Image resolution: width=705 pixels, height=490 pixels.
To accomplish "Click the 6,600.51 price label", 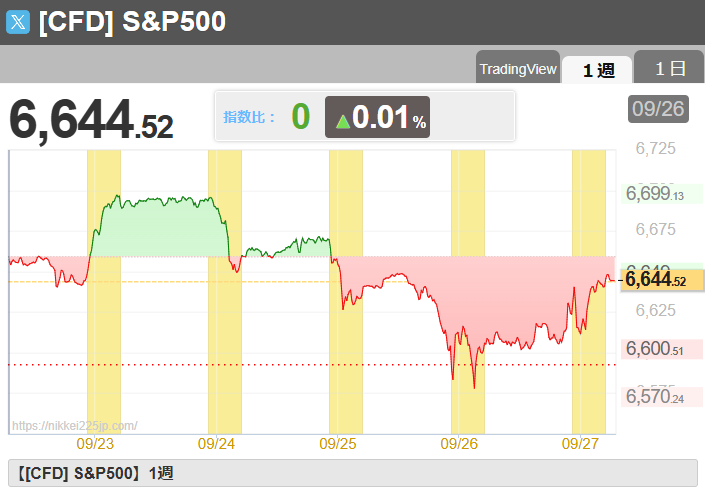I will [654, 349].
